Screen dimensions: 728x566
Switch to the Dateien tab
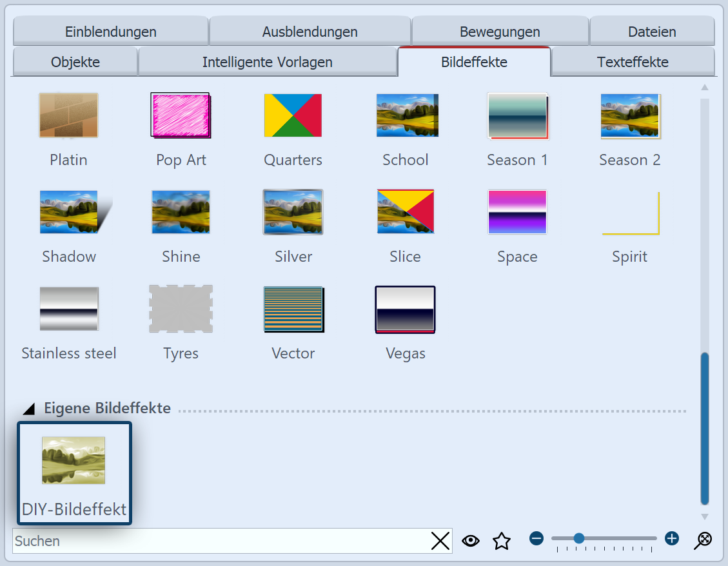point(651,31)
